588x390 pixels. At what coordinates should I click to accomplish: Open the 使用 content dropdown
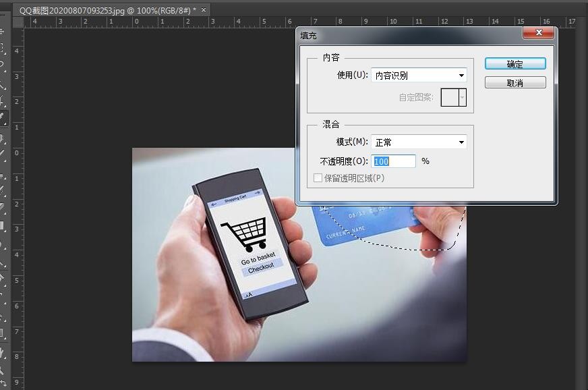pyautogui.click(x=418, y=76)
